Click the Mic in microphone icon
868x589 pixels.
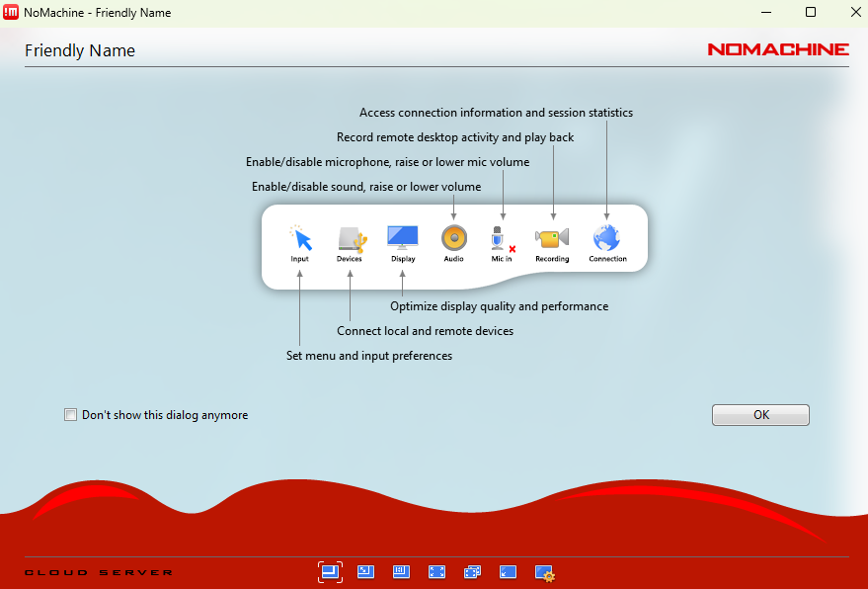502,238
